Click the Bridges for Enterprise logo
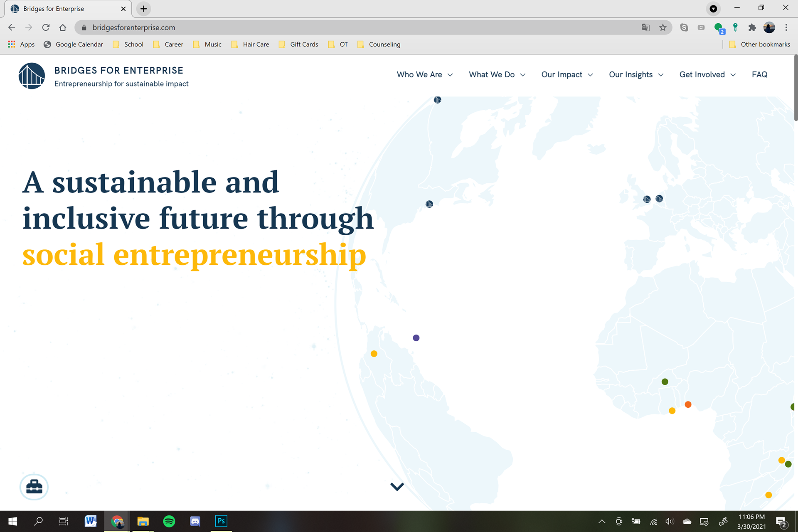The height and width of the screenshot is (532, 798). [x=32, y=76]
